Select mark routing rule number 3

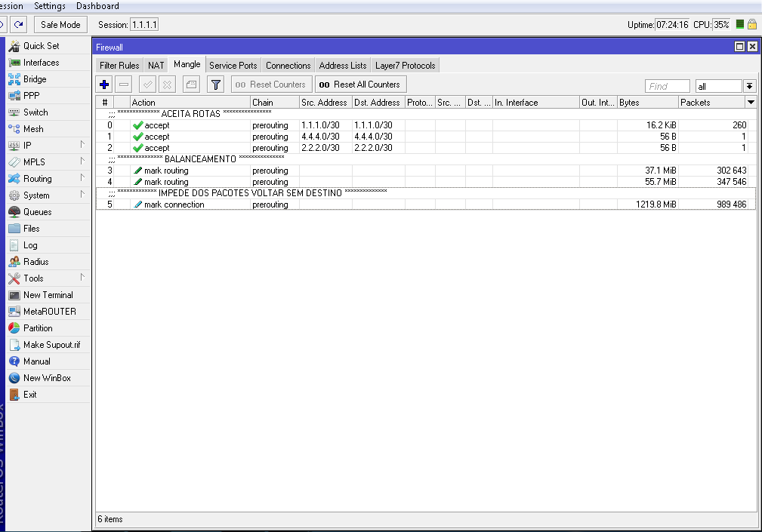pyautogui.click(x=426, y=171)
